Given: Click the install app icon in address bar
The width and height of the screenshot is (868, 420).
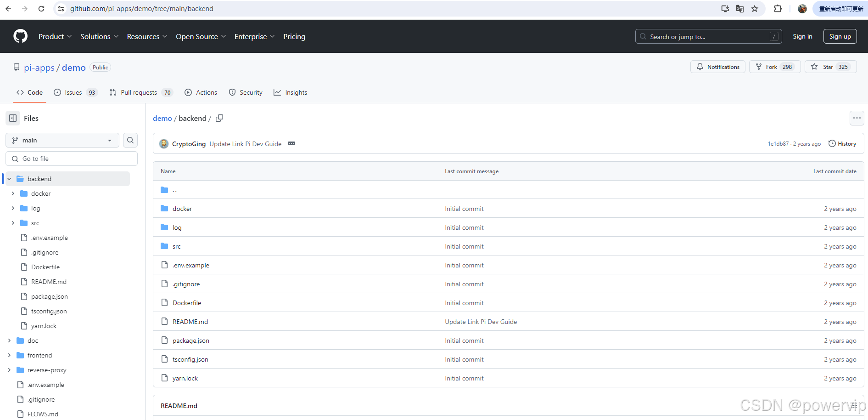Looking at the screenshot, I should 725,9.
